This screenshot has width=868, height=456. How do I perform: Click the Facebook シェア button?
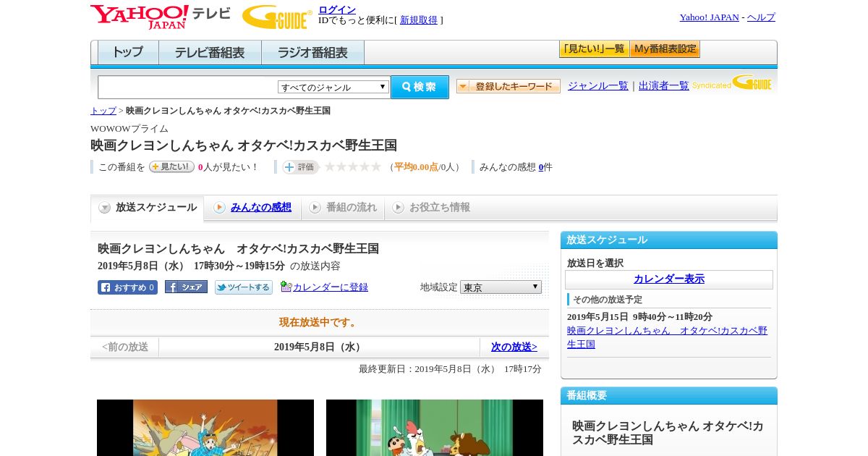point(186,287)
